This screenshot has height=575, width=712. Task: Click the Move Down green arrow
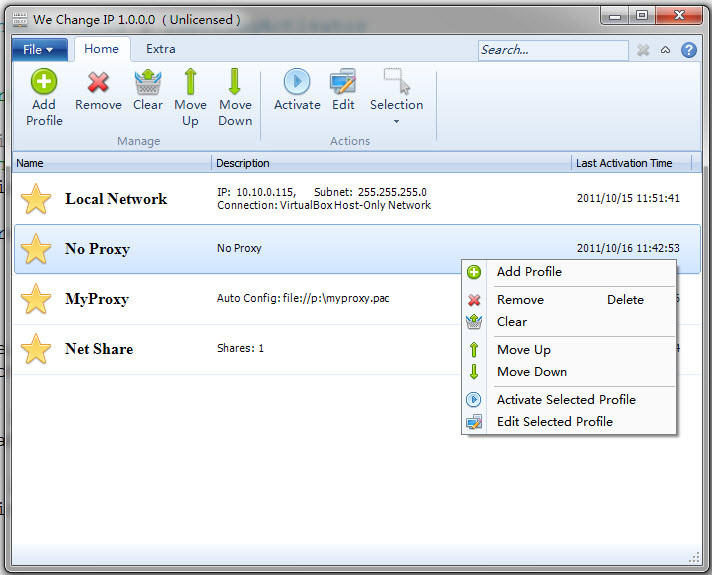click(235, 82)
